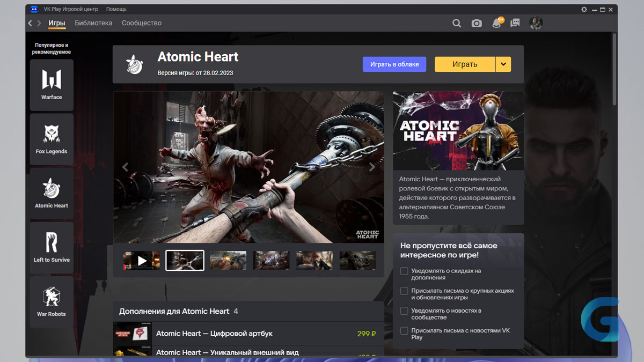Click the Atomic Heart header logo
644x362 pixels.
134,64
